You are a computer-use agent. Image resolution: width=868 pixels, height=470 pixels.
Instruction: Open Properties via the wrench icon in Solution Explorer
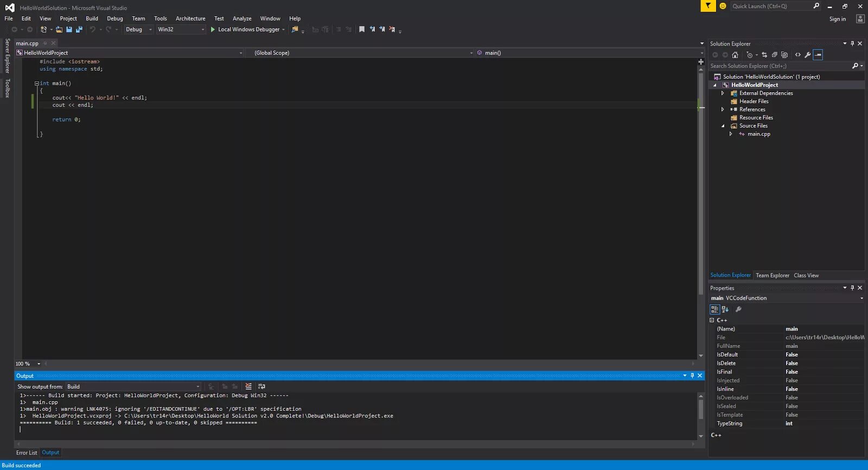808,55
